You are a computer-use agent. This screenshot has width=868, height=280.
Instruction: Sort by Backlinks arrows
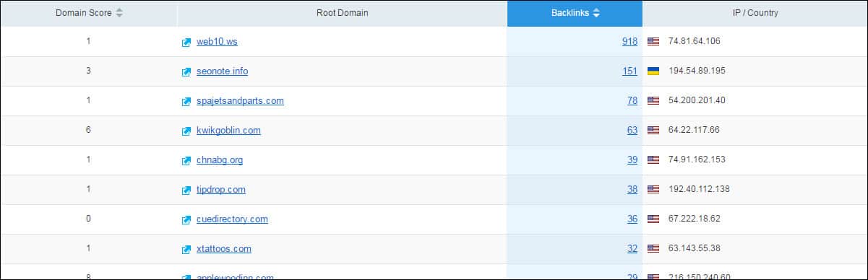point(596,13)
